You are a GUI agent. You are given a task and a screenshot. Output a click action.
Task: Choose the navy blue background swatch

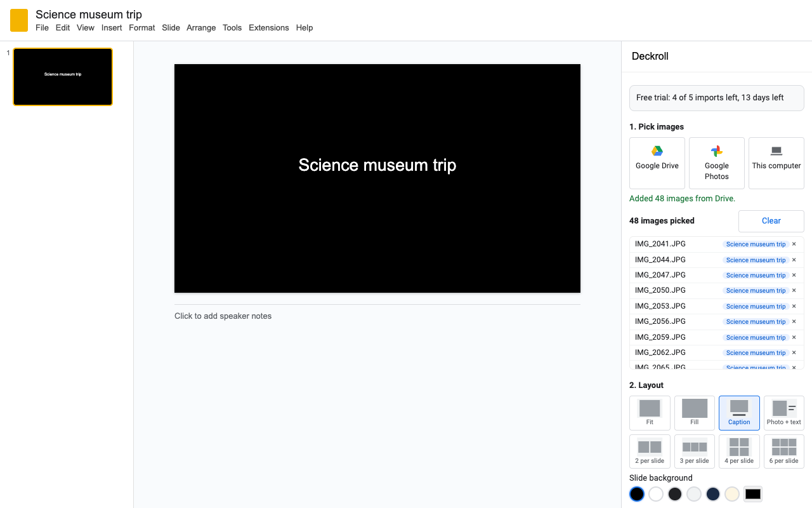pos(713,494)
